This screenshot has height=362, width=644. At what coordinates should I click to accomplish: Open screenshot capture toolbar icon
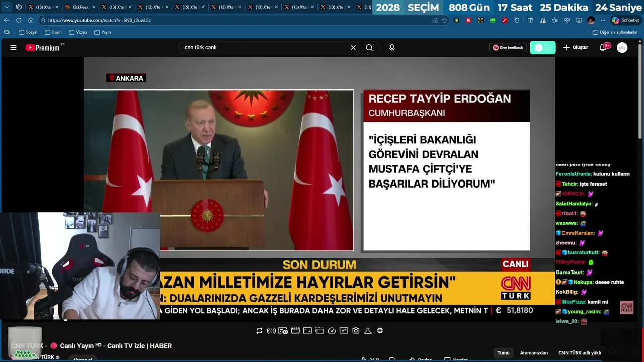pos(579,20)
